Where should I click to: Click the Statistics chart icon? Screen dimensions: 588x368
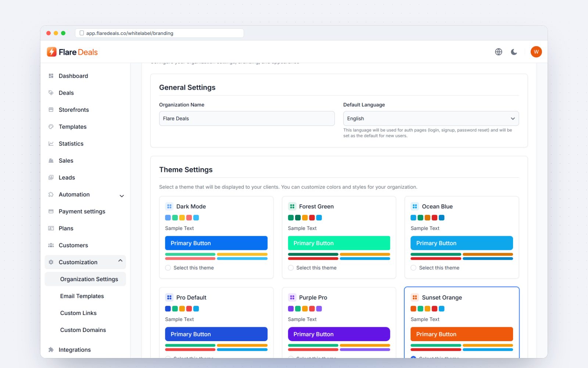tap(51, 144)
